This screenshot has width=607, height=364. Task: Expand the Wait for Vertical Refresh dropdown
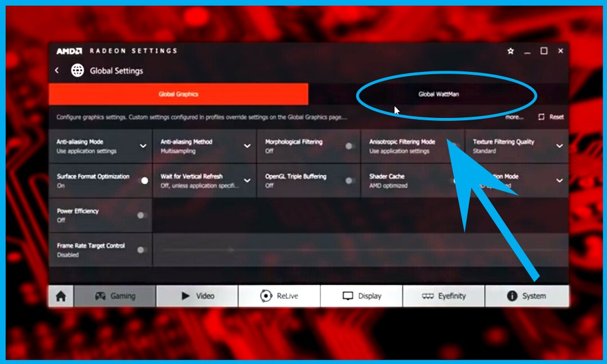point(247,180)
